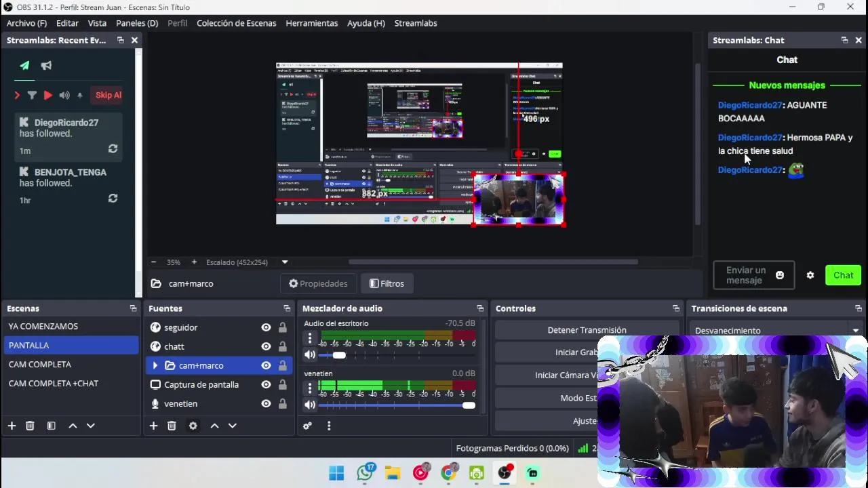Open options menu for venetien audio
Image resolution: width=868 pixels, height=488 pixels.
click(x=310, y=388)
